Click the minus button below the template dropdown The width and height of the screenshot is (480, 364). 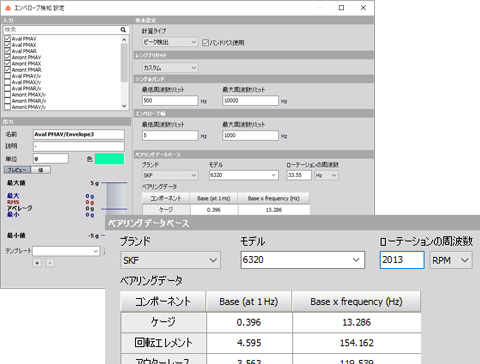[x=50, y=263]
